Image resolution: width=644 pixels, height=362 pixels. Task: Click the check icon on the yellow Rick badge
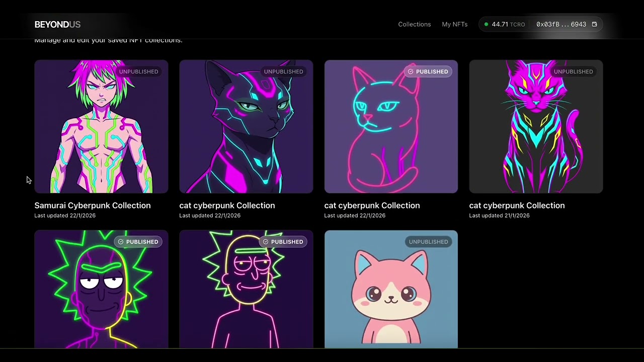(266, 242)
